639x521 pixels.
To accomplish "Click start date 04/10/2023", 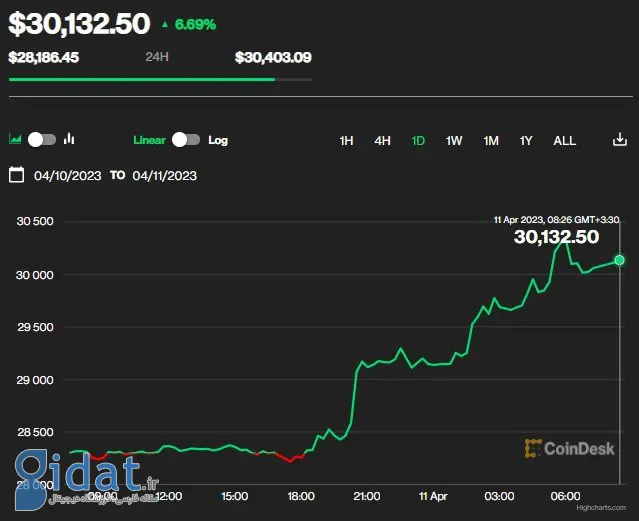I will [68, 176].
